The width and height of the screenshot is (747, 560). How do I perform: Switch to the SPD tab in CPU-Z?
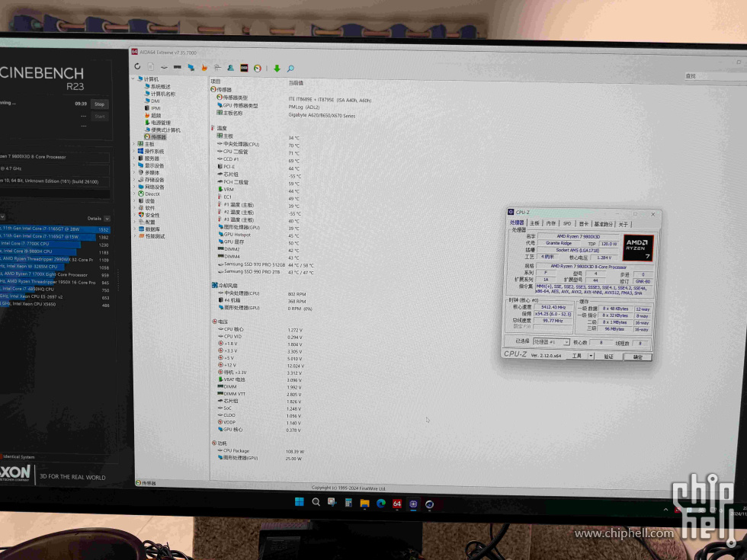[x=567, y=223]
